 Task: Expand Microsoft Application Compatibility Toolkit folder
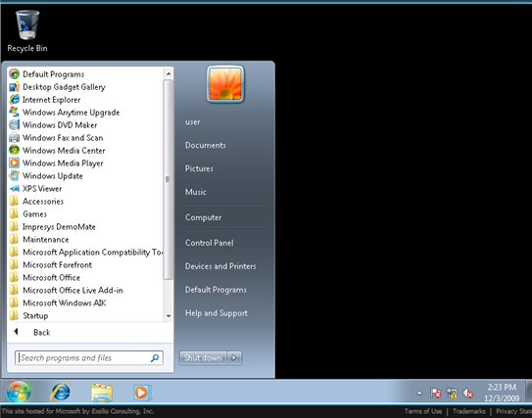pos(86,253)
